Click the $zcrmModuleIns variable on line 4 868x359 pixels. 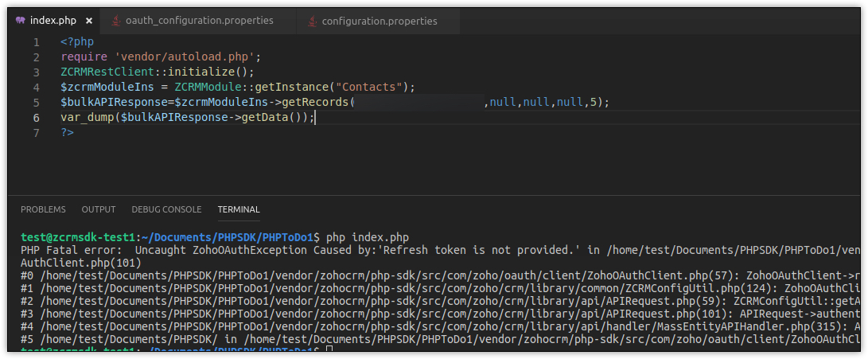point(107,88)
